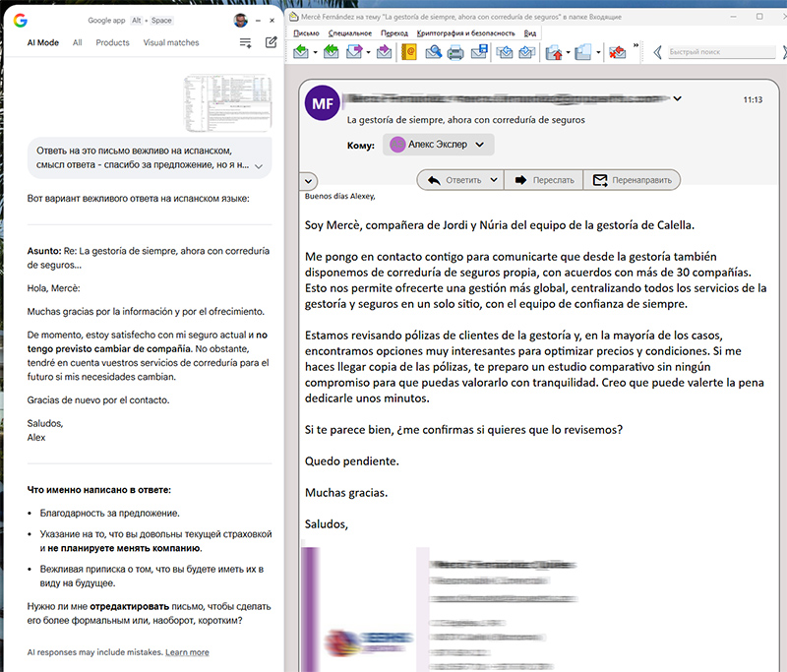The height and width of the screenshot is (672, 787).
Task: Click the Reply envelope icon in toolbar
Action: [301, 52]
